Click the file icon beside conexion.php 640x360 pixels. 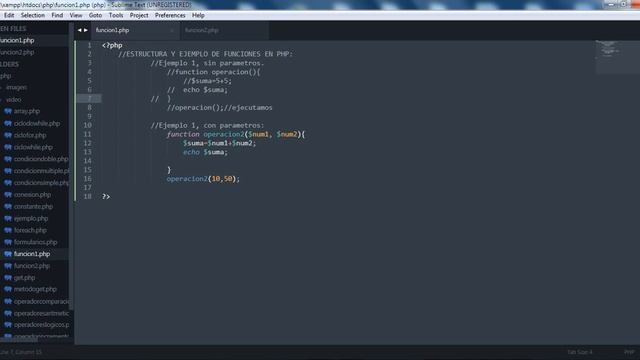pos(8,195)
